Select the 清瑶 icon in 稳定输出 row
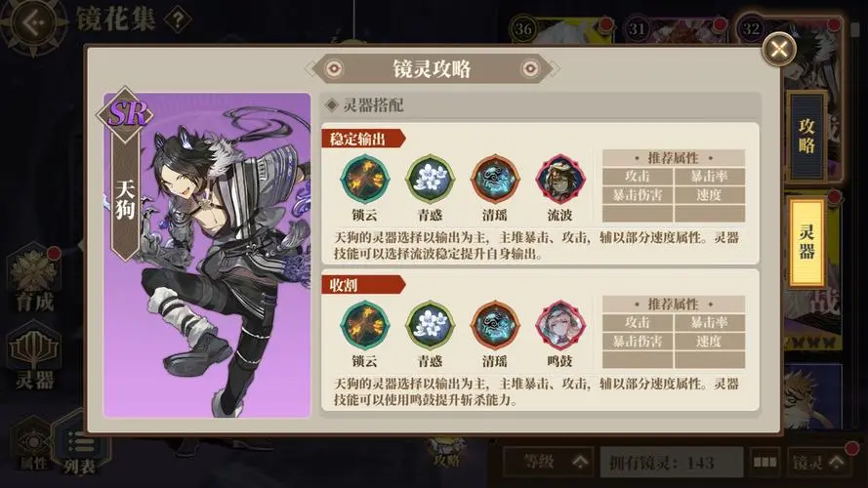This screenshot has width=868, height=488. click(495, 180)
